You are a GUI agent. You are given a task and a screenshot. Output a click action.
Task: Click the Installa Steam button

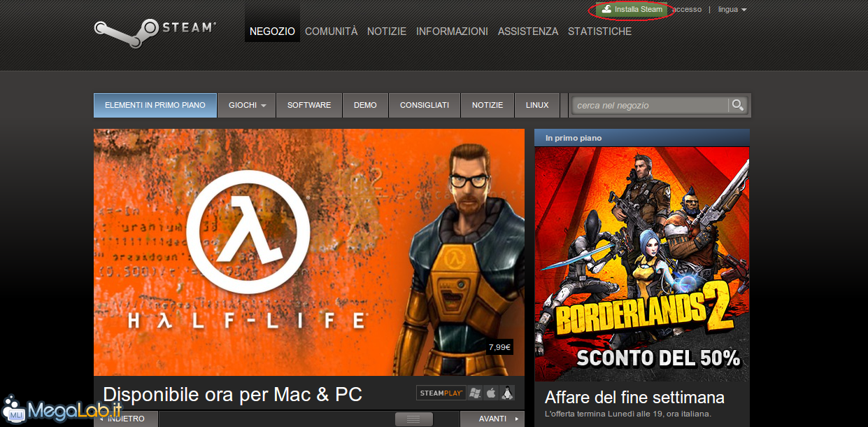click(x=632, y=10)
